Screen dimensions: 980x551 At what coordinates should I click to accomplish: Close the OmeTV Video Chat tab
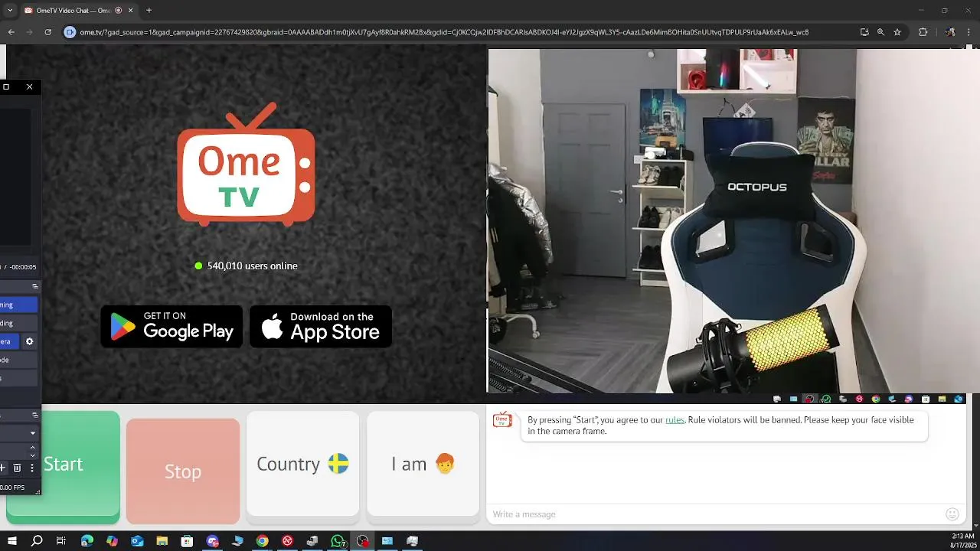[130, 11]
